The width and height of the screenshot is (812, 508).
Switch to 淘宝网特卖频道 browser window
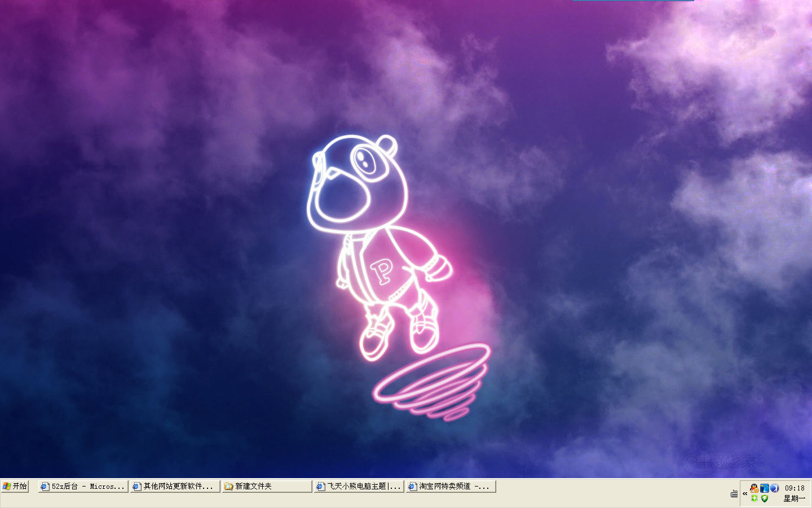coord(451,486)
